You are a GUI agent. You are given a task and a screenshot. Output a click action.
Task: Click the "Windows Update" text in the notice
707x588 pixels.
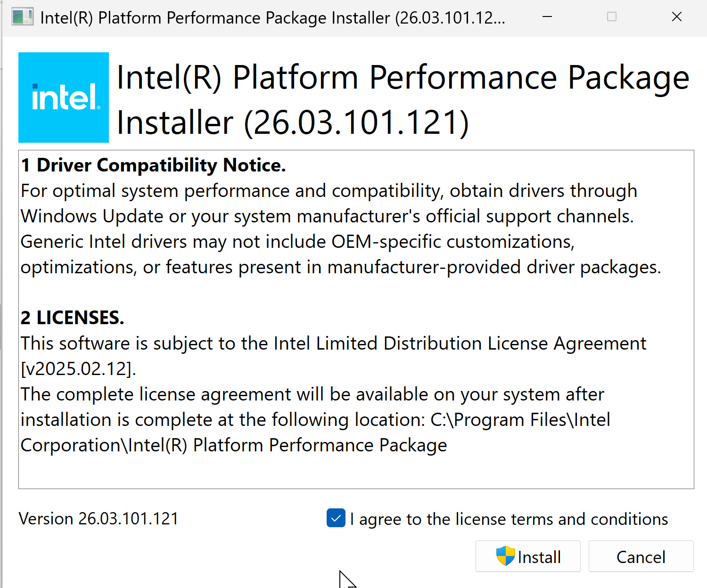click(92, 216)
